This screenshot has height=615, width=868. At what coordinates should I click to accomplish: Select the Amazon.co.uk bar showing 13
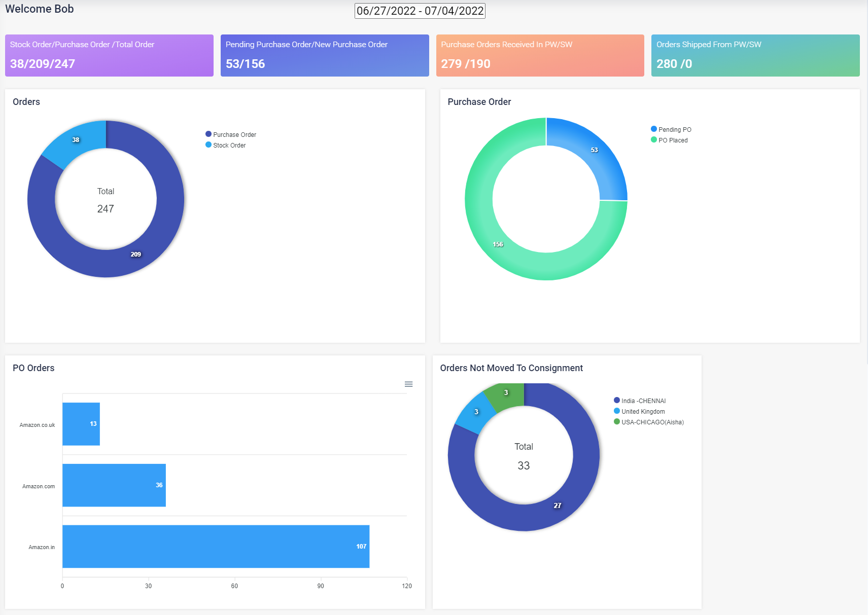pyautogui.click(x=81, y=424)
